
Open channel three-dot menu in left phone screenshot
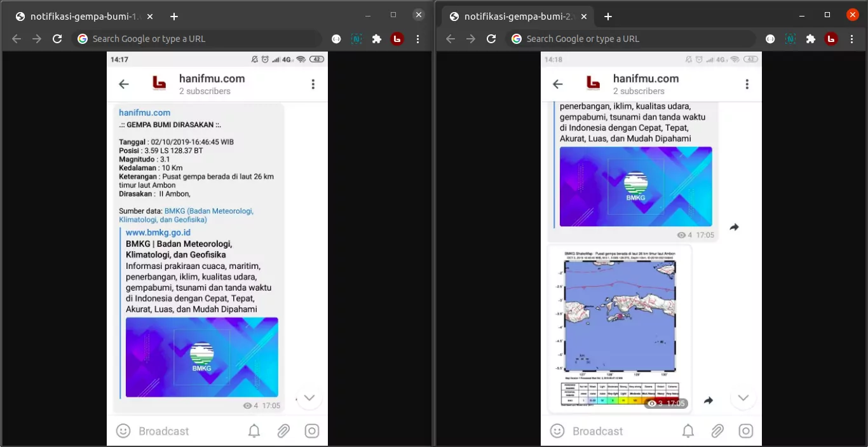pos(313,84)
